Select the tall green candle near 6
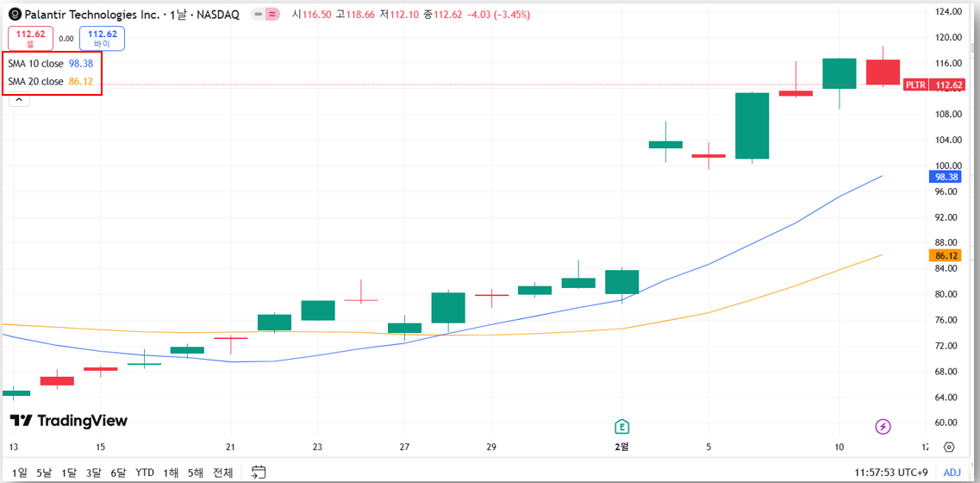The image size is (980, 483). (x=752, y=126)
